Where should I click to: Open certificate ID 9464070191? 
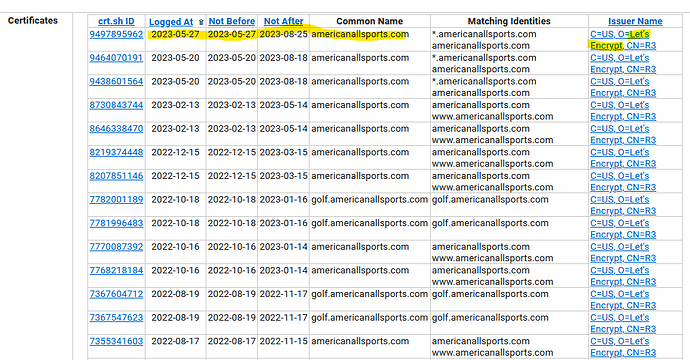pos(116,58)
